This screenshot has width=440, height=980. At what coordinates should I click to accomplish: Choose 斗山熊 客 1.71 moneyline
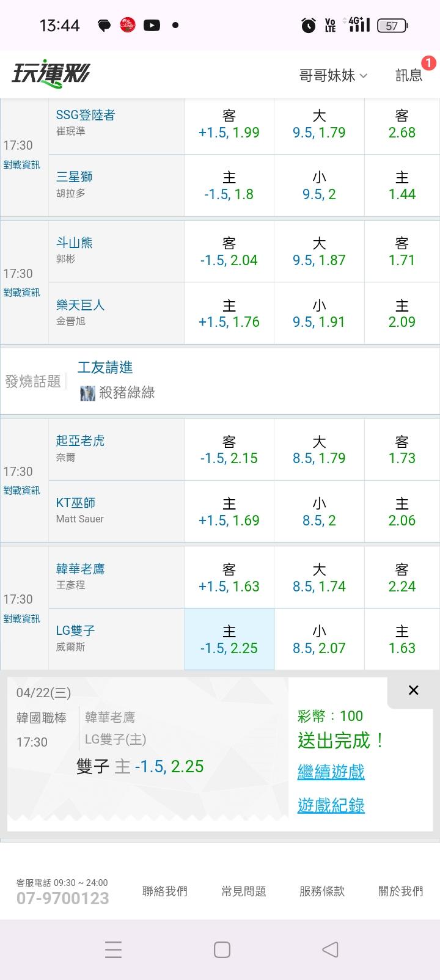coord(402,252)
